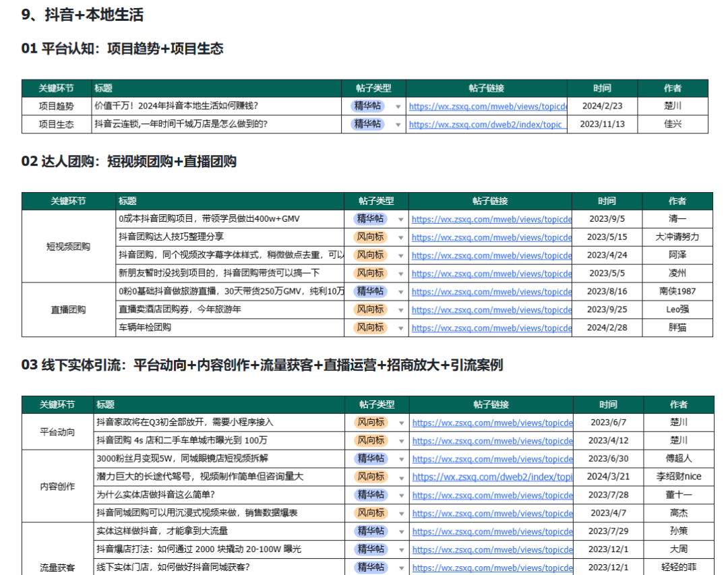Click the heading 02 达人团购：短视频团购+直播团购

click(129, 162)
